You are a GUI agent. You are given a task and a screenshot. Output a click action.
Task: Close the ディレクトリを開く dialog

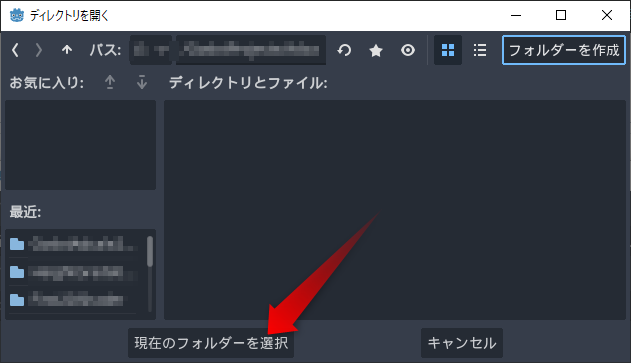click(x=607, y=15)
